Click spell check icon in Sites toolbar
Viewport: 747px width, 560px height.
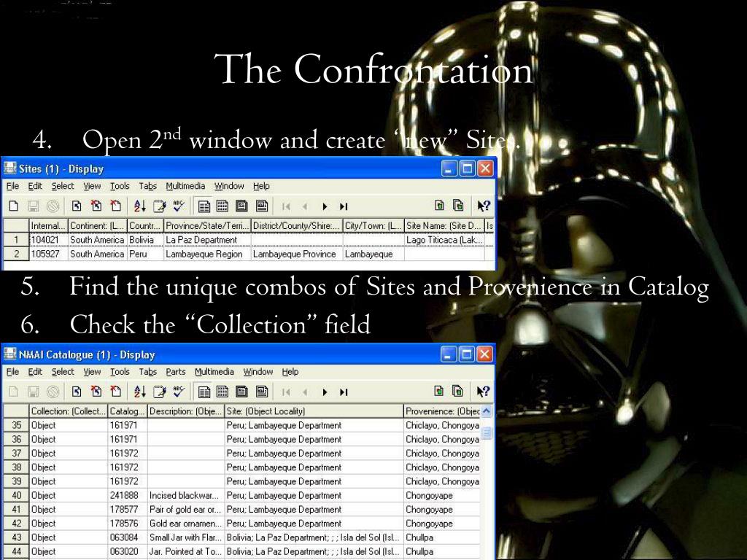tap(179, 206)
